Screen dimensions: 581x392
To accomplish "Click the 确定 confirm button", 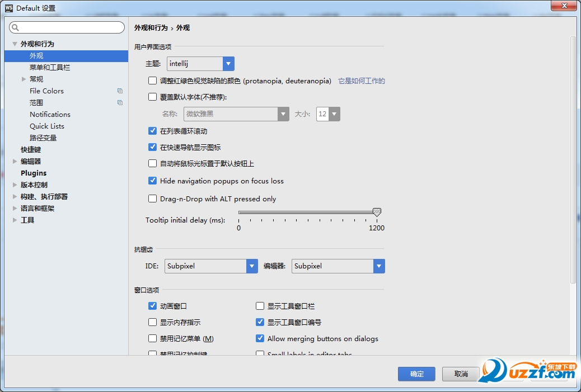I will click(x=416, y=374).
